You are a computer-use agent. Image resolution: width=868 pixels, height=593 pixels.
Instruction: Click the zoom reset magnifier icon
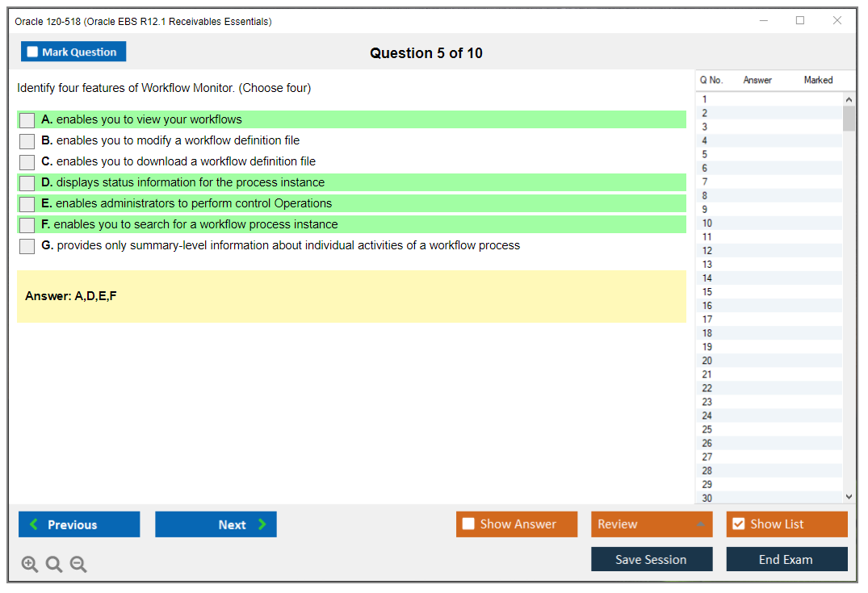(x=54, y=565)
